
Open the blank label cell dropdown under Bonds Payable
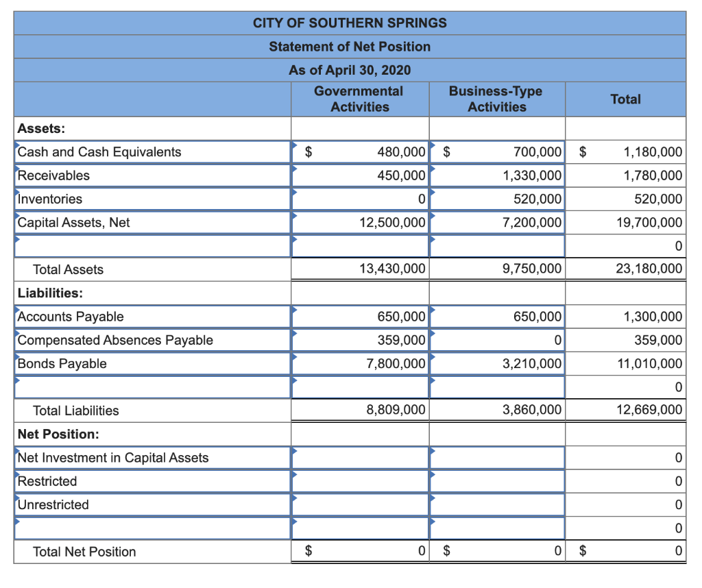point(18,379)
